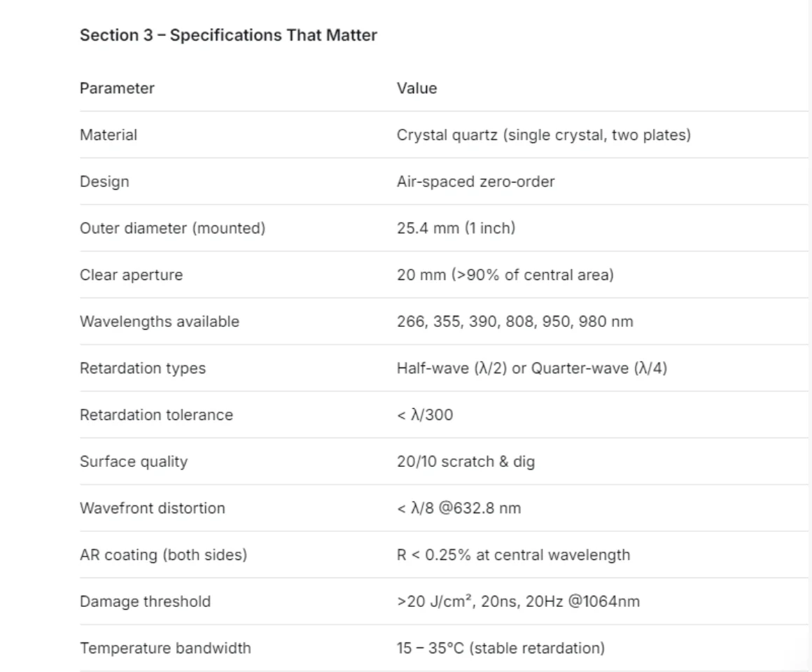This screenshot has width=812, height=672.
Task: Click the Damage threshold value text
Action: click(519, 601)
